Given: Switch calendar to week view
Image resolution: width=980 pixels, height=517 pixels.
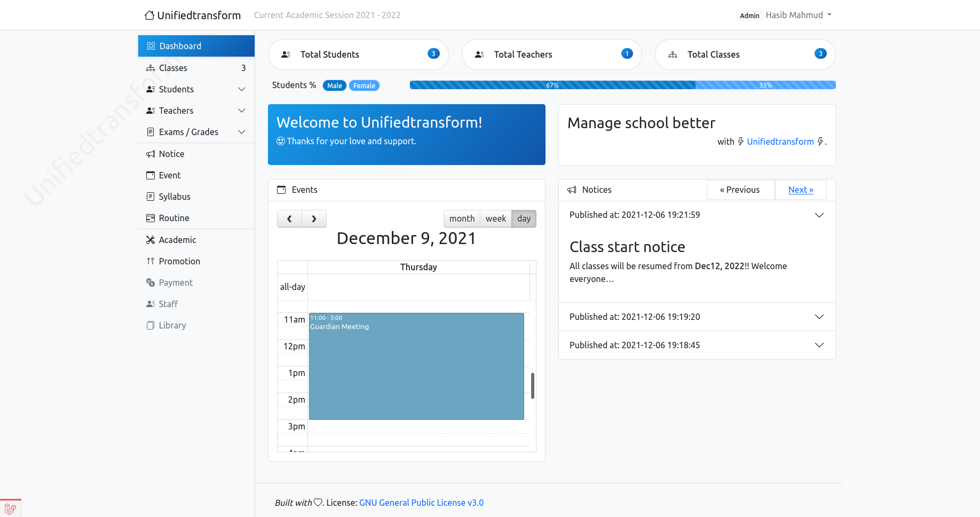Looking at the screenshot, I should pos(496,218).
